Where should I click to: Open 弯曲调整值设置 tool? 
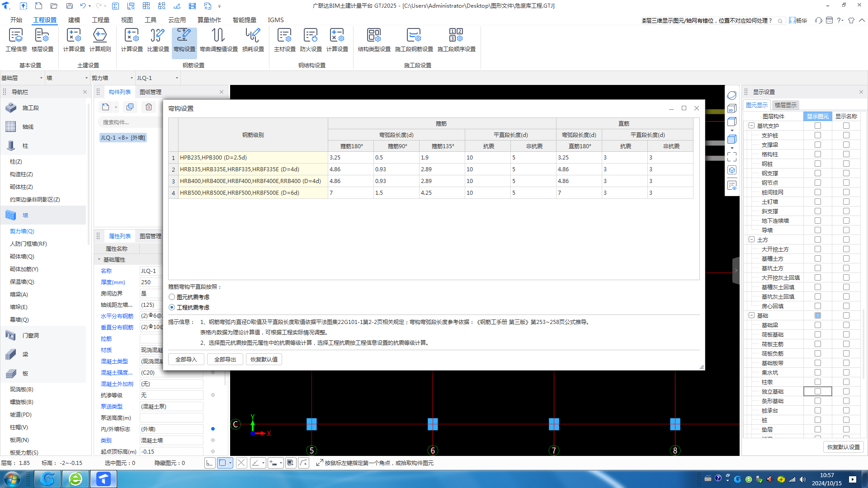tap(218, 40)
